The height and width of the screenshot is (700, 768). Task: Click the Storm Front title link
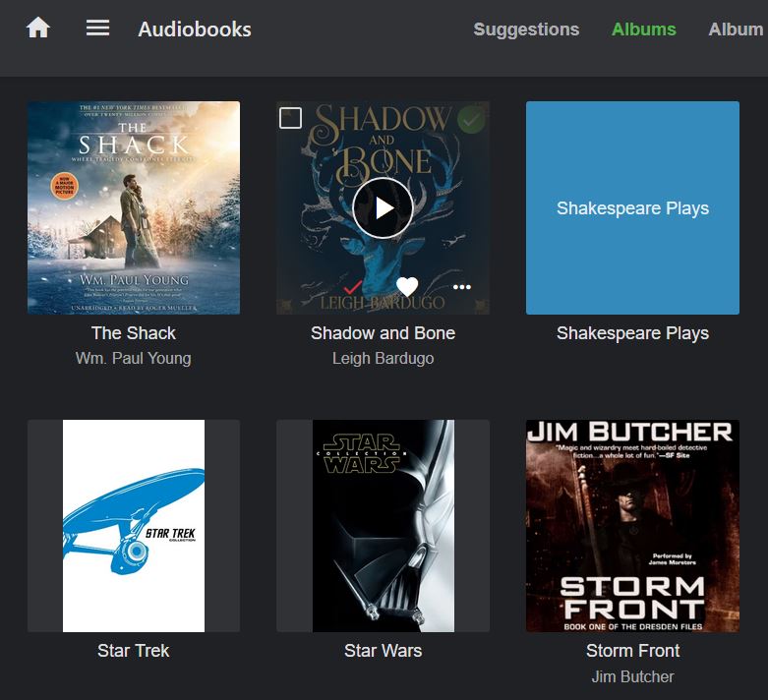click(632, 651)
